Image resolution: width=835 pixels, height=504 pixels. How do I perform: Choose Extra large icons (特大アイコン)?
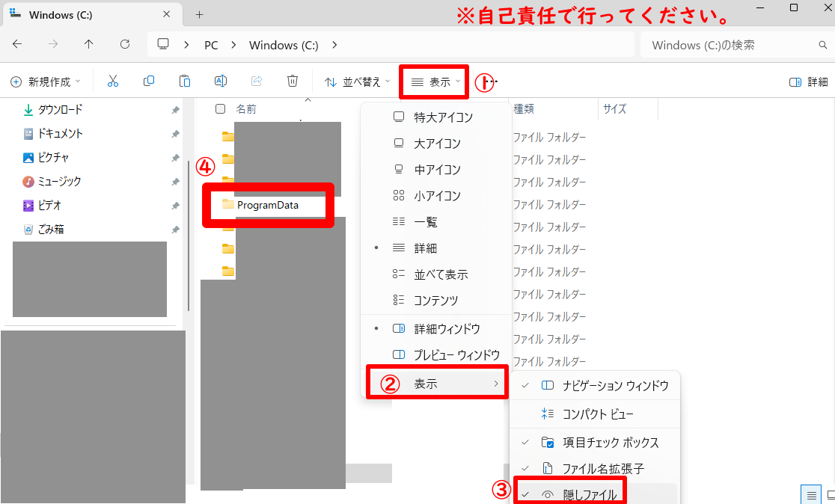click(x=435, y=117)
